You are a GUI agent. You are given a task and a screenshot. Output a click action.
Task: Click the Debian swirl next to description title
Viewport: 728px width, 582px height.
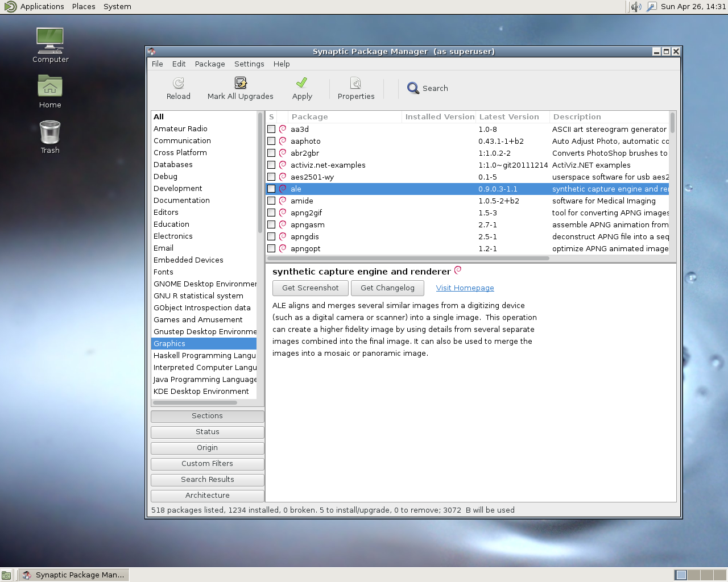click(458, 270)
